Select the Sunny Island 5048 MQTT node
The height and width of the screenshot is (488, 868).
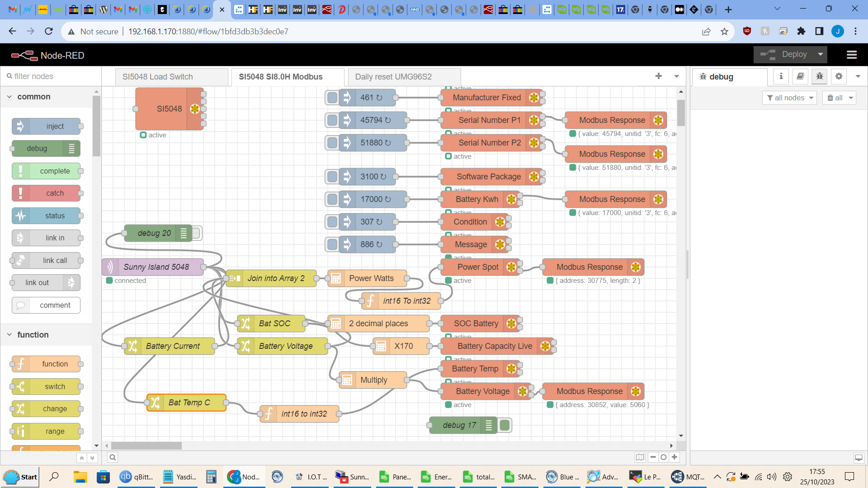pyautogui.click(x=153, y=267)
